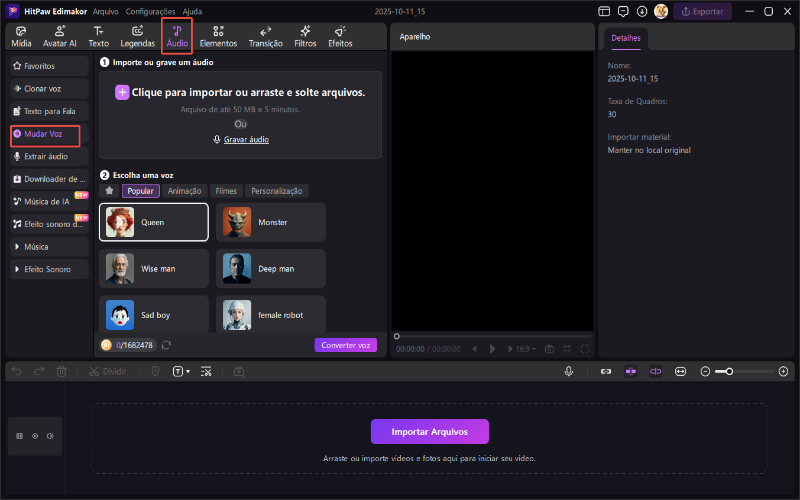Zoom out the timeline with minus icon
Viewport: 800px width, 500px height.
pyautogui.click(x=705, y=371)
